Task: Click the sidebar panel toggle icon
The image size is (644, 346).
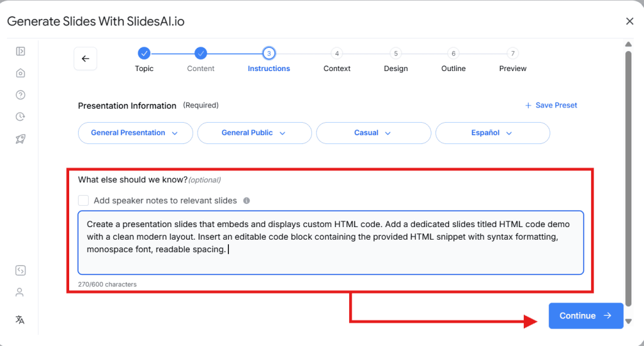Action: pos(20,52)
